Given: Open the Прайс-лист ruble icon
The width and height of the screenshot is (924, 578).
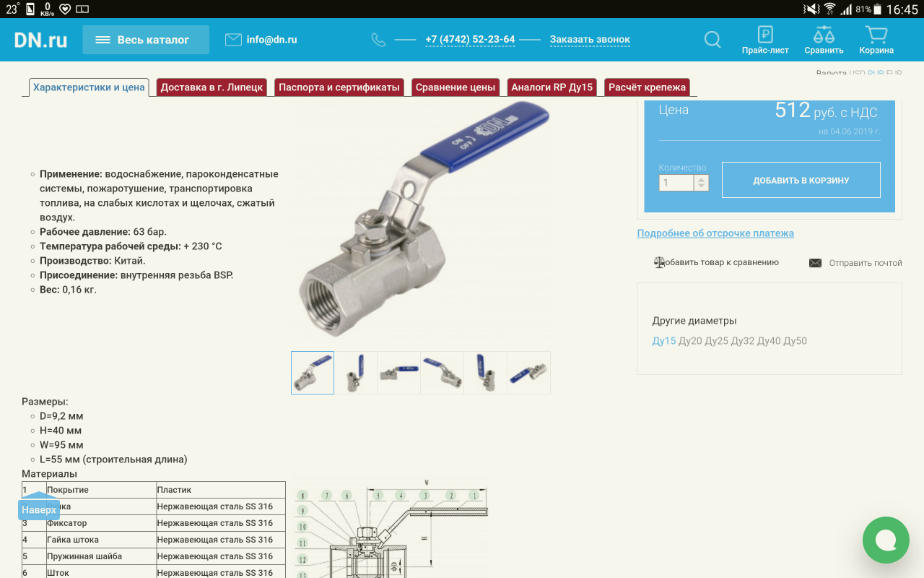Looking at the screenshot, I should pyautogui.click(x=765, y=34).
